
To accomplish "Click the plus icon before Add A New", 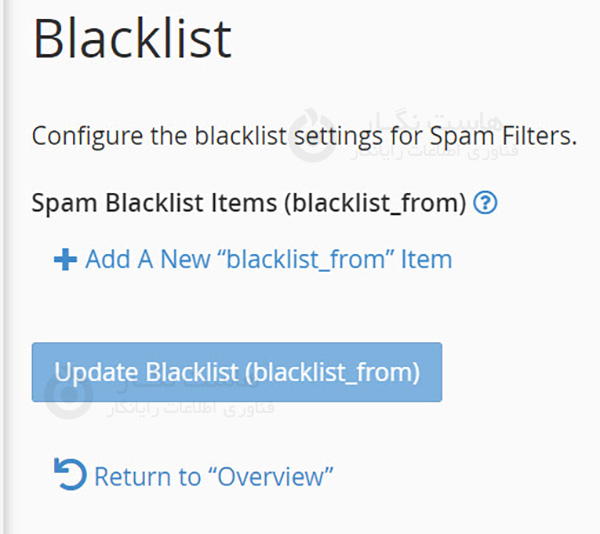I will click(65, 260).
